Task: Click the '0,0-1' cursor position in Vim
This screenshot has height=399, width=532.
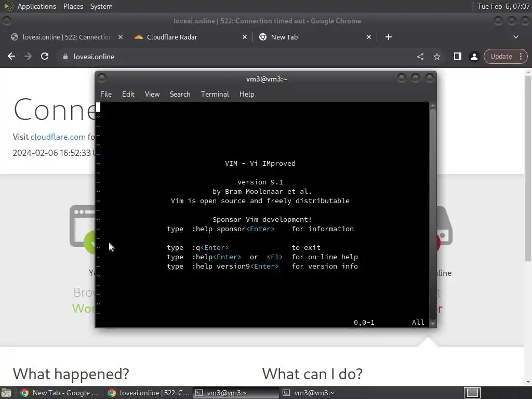Action: [364, 322]
